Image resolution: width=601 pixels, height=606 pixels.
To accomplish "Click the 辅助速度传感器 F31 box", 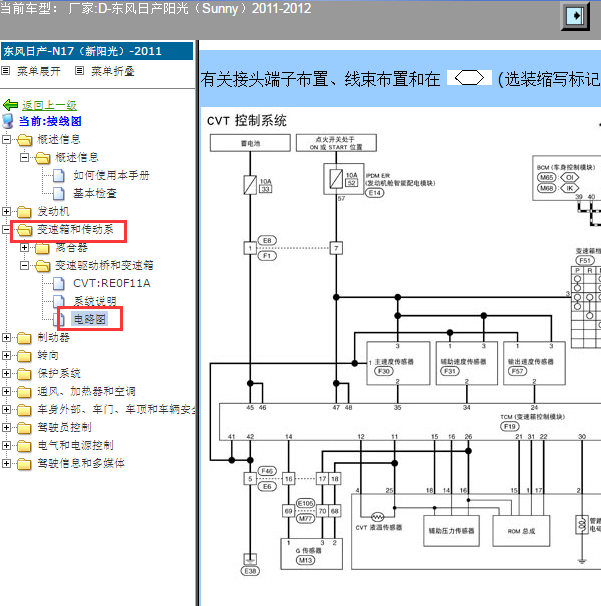I will [x=466, y=363].
